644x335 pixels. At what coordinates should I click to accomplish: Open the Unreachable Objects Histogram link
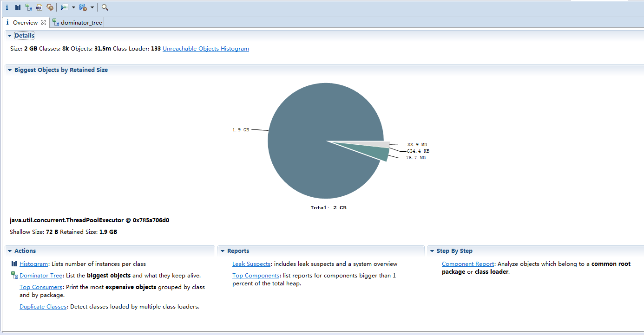coord(206,49)
